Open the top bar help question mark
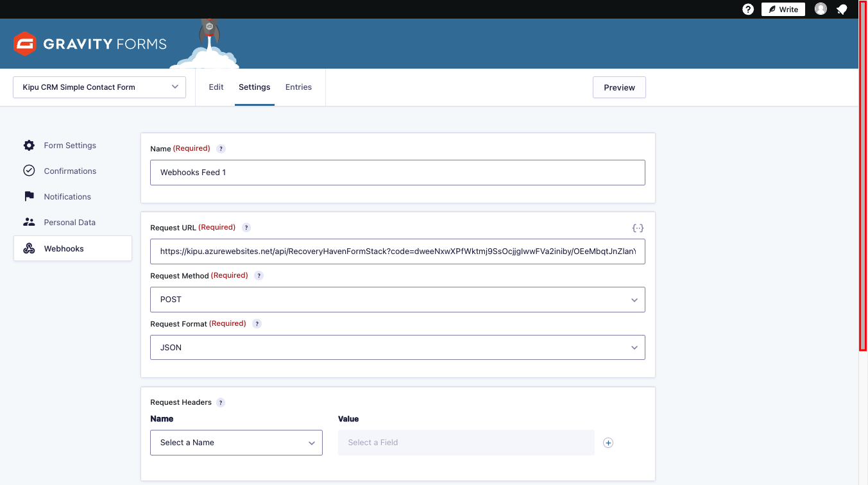 pos(747,9)
